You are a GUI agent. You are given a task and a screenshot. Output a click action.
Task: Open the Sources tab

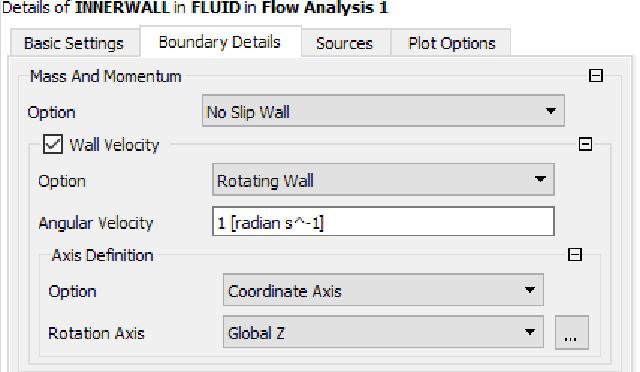(x=345, y=43)
